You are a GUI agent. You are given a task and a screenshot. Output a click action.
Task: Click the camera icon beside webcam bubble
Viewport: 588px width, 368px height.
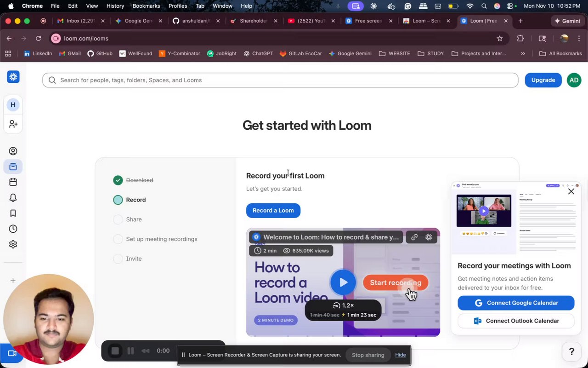coord(12,353)
